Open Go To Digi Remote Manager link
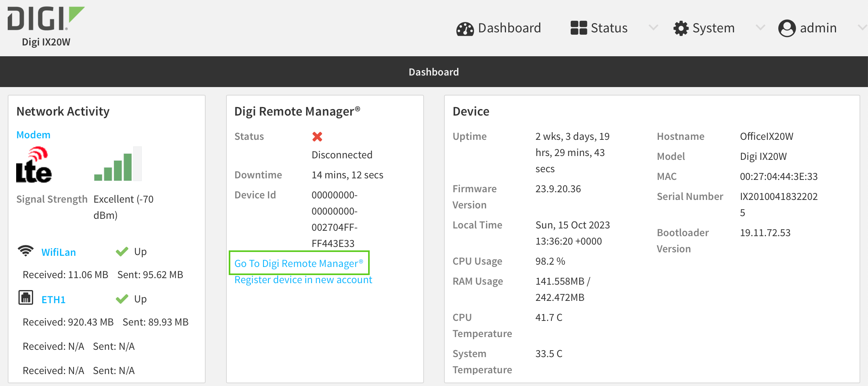Screen dimensions: 868x386 [298, 263]
